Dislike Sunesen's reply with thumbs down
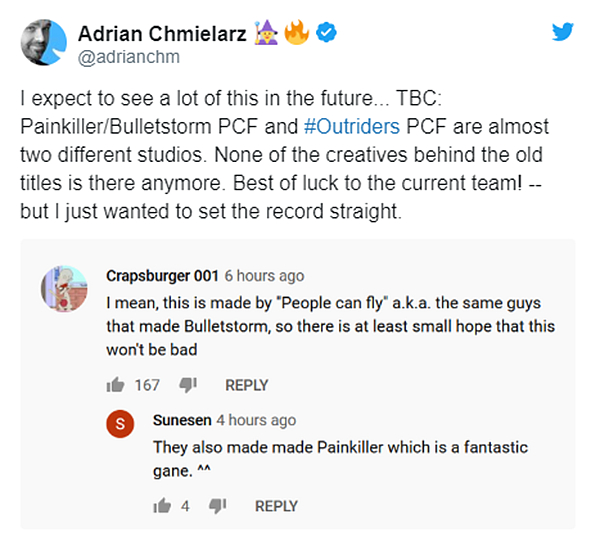 (217, 506)
